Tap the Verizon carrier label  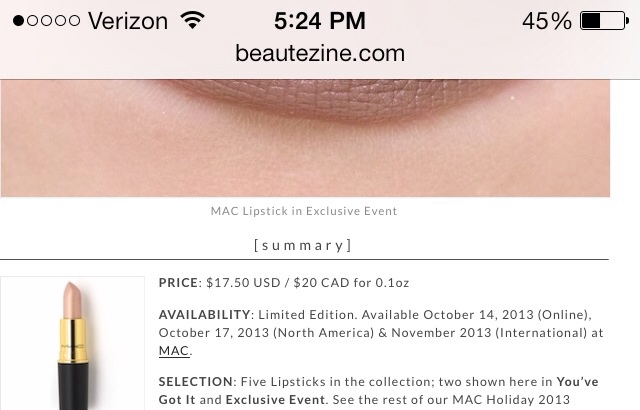(x=128, y=21)
